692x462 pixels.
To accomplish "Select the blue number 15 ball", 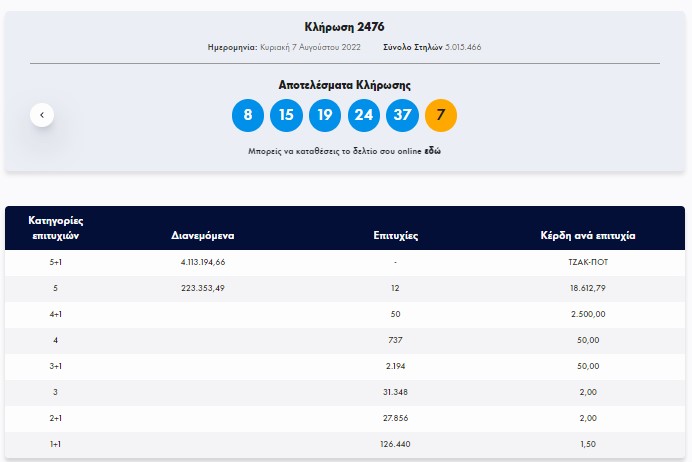I will (286, 115).
